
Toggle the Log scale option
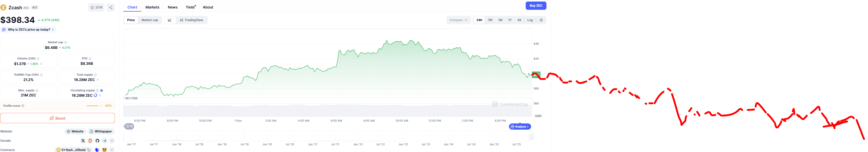point(530,20)
